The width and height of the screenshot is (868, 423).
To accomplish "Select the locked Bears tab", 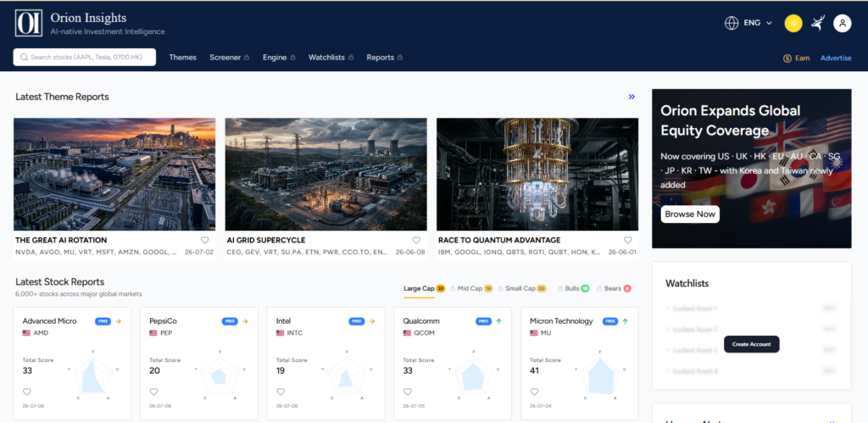I will point(614,288).
